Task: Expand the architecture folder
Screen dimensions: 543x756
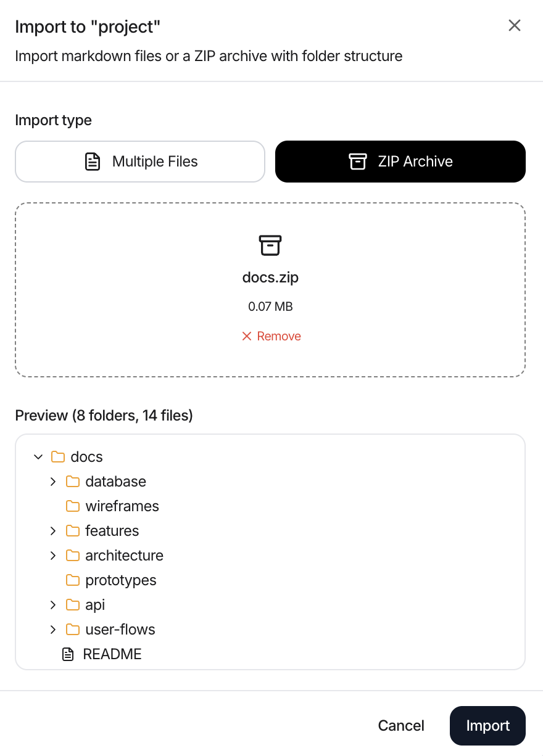Action: pyautogui.click(x=52, y=555)
